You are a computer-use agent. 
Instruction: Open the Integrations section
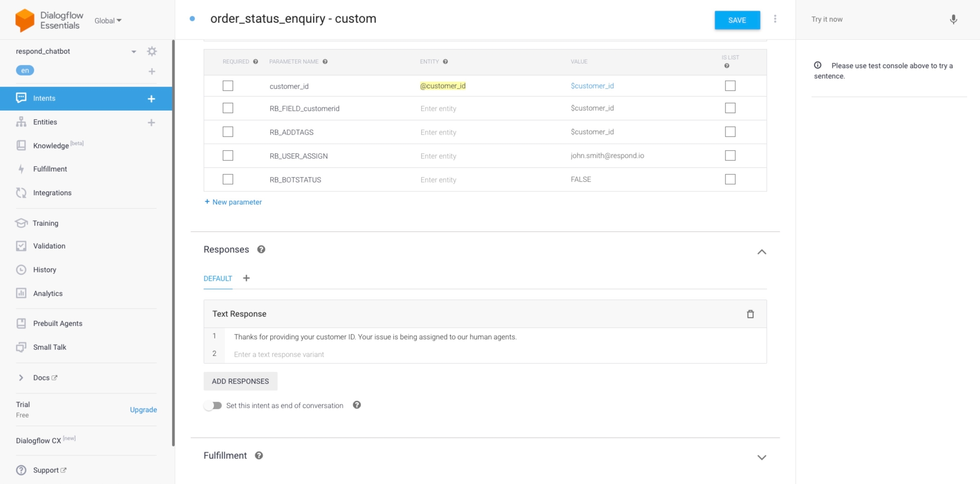point(52,193)
